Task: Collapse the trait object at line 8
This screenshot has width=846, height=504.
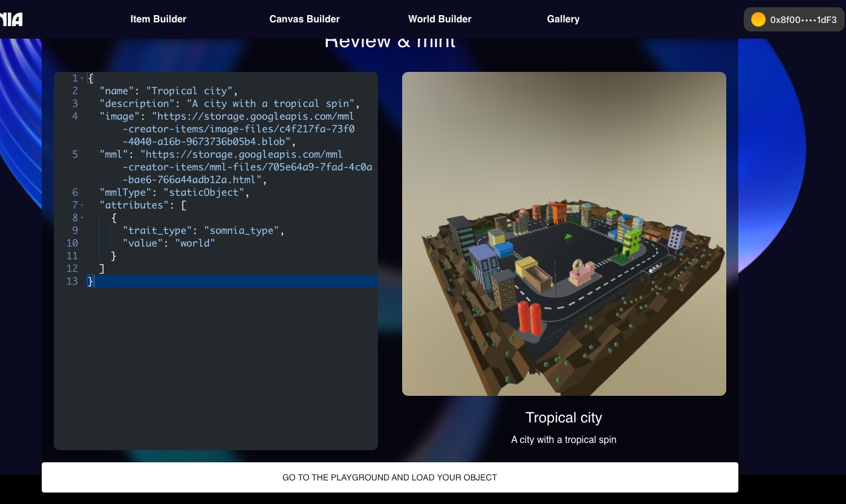Action: pyautogui.click(x=82, y=218)
